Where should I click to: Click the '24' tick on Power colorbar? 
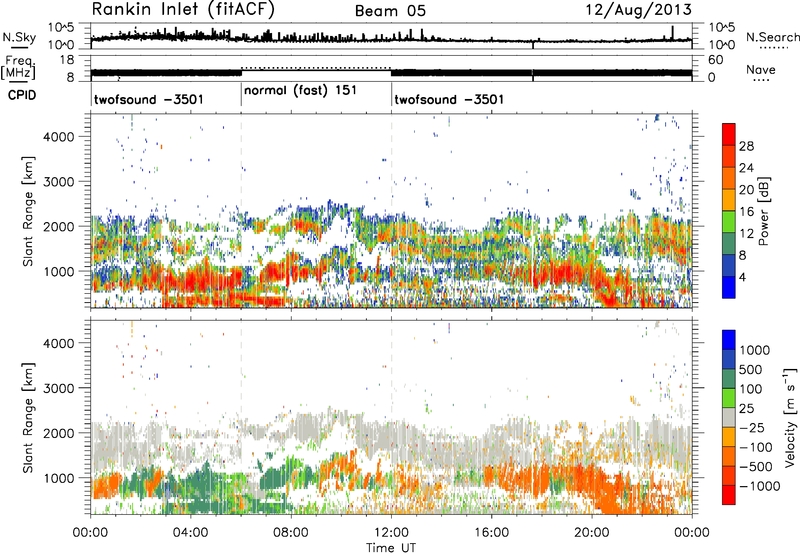coord(746,168)
